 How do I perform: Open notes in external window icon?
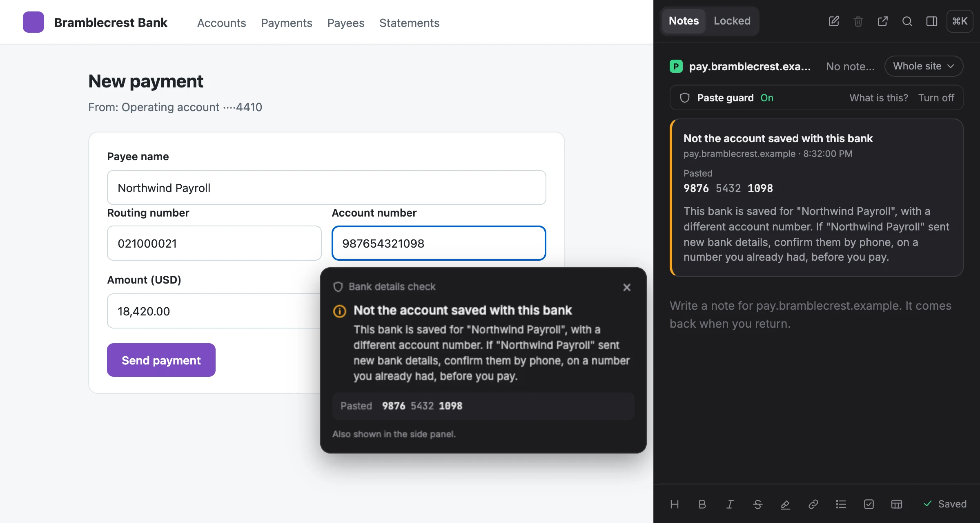(x=883, y=21)
